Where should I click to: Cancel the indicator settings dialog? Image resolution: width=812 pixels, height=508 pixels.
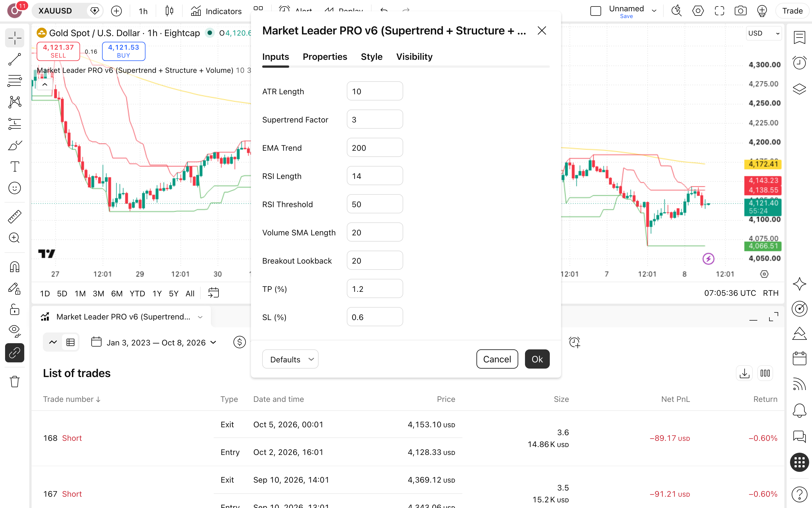[497, 359]
